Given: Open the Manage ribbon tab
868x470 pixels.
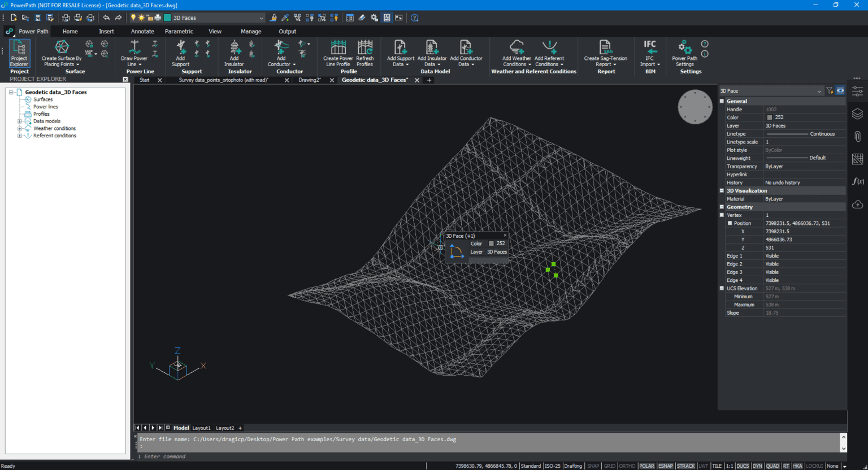Looking at the screenshot, I should point(251,32).
